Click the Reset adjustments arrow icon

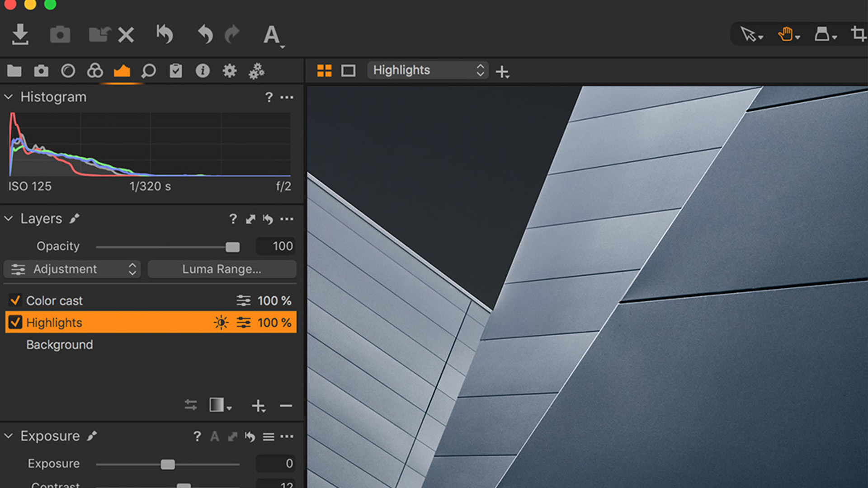point(165,34)
